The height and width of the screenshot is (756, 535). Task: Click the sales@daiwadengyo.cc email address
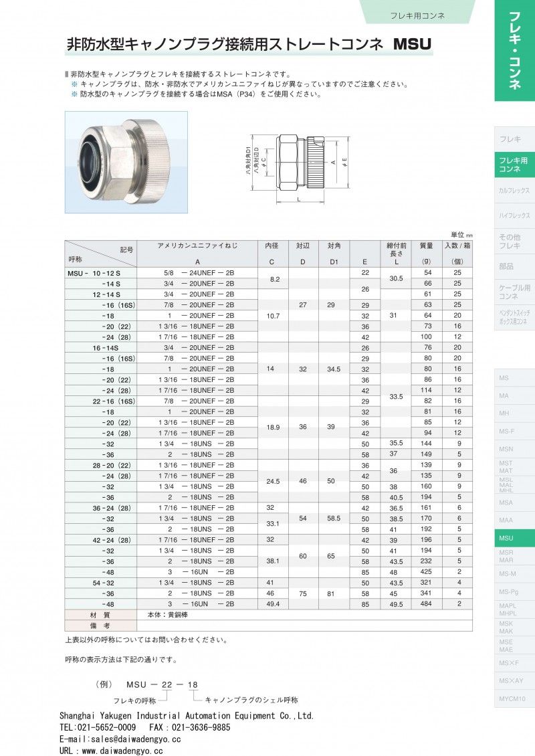(x=120, y=739)
